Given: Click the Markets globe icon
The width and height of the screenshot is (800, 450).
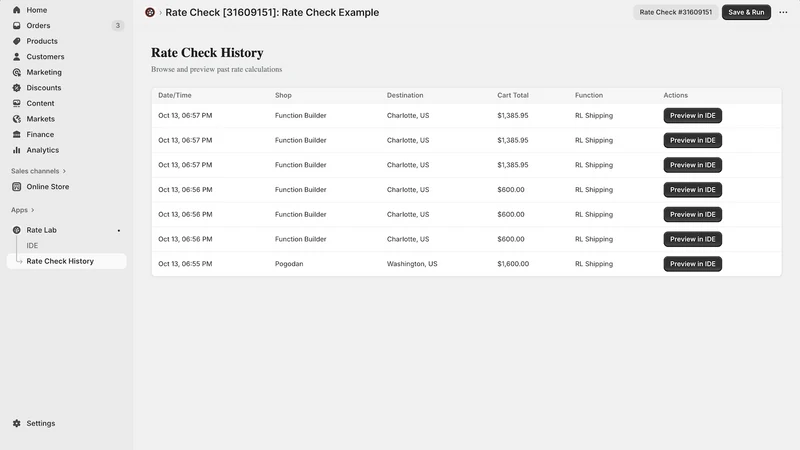Looking at the screenshot, I should click(16, 119).
